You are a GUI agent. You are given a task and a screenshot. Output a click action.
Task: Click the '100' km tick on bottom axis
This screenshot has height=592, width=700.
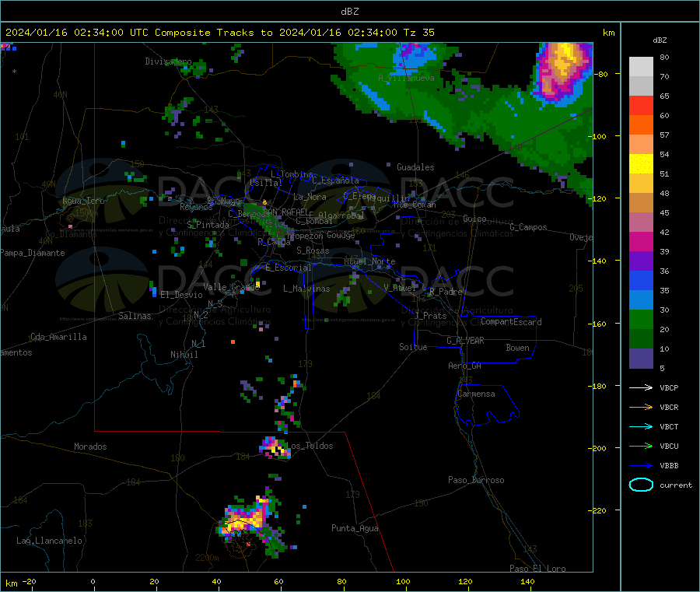tap(403, 581)
